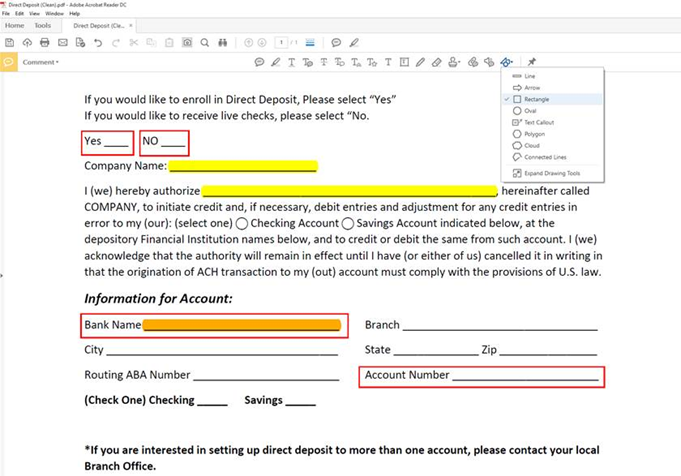The width and height of the screenshot is (681, 476).
Task: Click the orange Bank Name highlight
Action: pyautogui.click(x=242, y=325)
